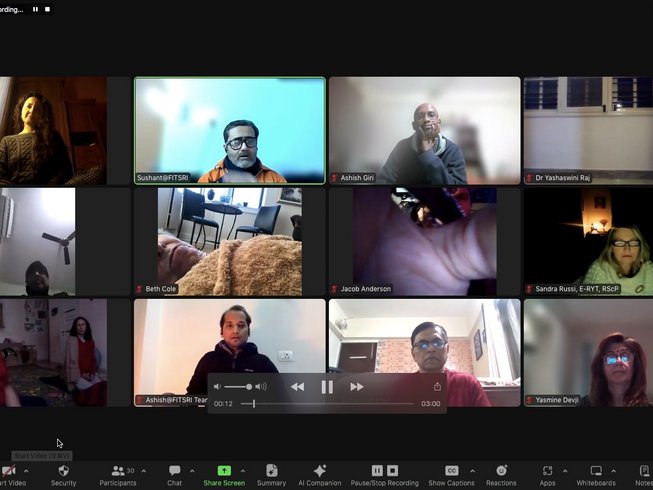653x490 pixels.
Task: Open the Participants panel
Action: [x=118, y=475]
